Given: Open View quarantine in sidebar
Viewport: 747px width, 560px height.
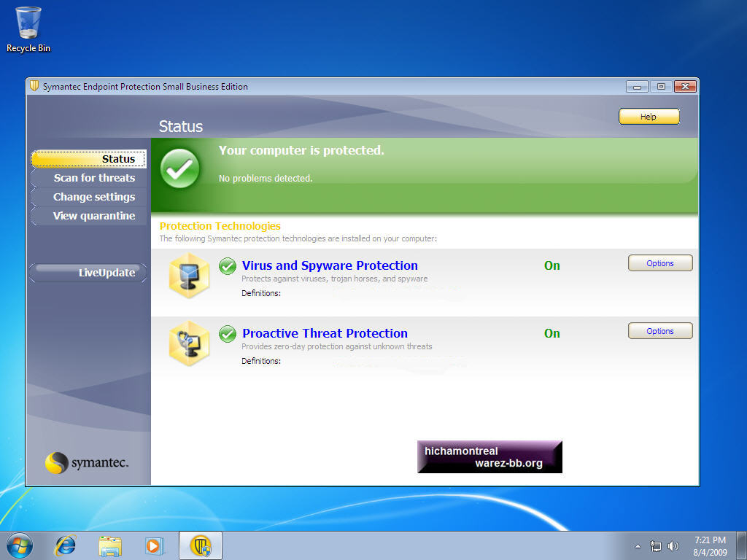Looking at the screenshot, I should pos(88,216).
